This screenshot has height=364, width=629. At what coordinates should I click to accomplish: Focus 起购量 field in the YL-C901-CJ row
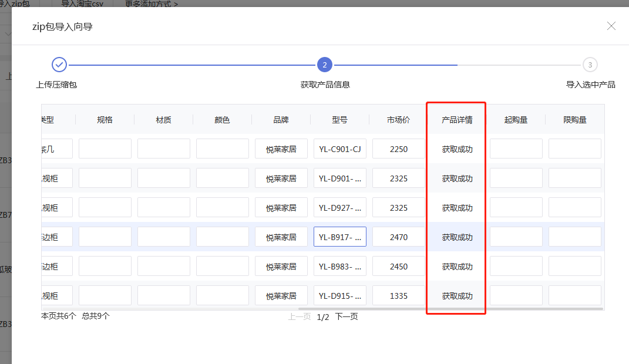(x=516, y=149)
